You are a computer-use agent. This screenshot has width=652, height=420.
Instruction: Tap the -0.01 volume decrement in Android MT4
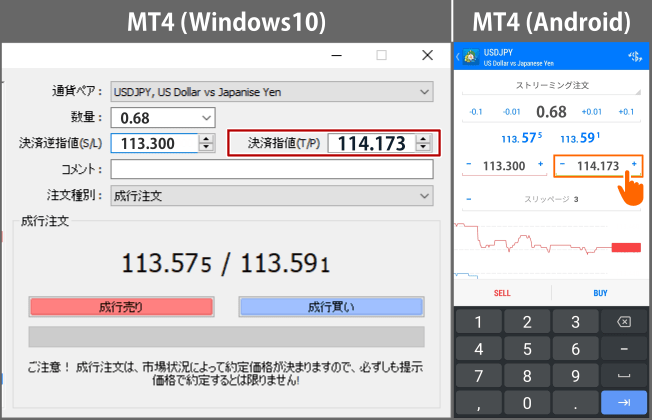click(x=511, y=112)
